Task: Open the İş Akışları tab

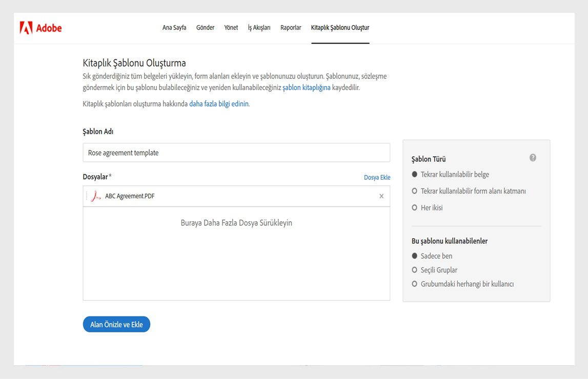Action: [x=259, y=28]
